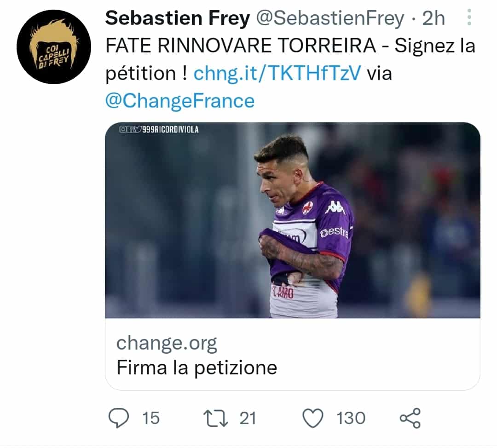Screen dimensions: 497x448
Task: Open the tweet options three-dot menu
Action: pyautogui.click(x=469, y=17)
